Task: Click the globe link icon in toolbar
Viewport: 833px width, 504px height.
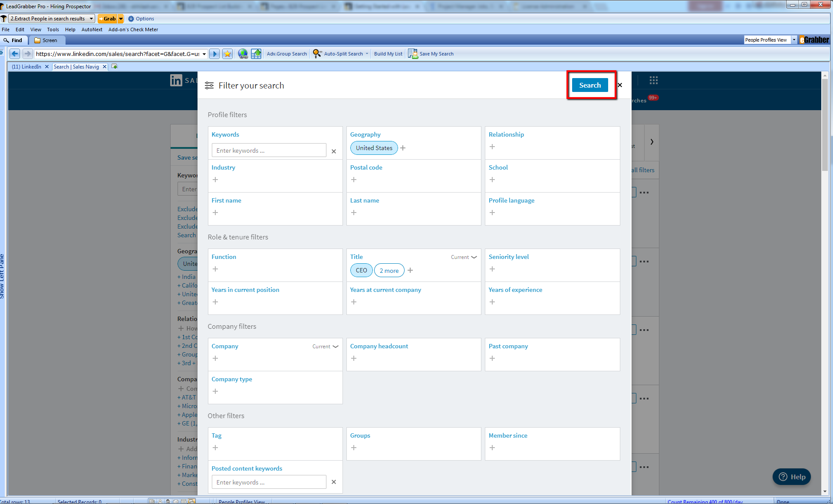Action: (243, 54)
